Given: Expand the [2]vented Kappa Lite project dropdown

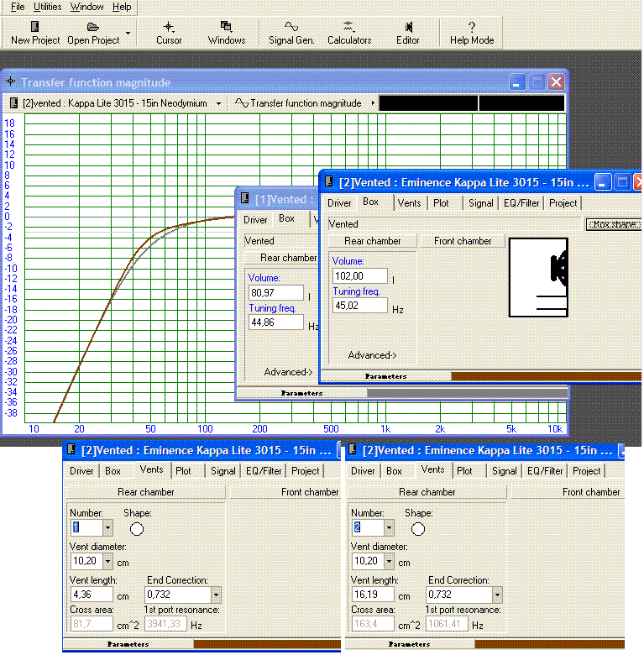Looking at the screenshot, I should (218, 103).
